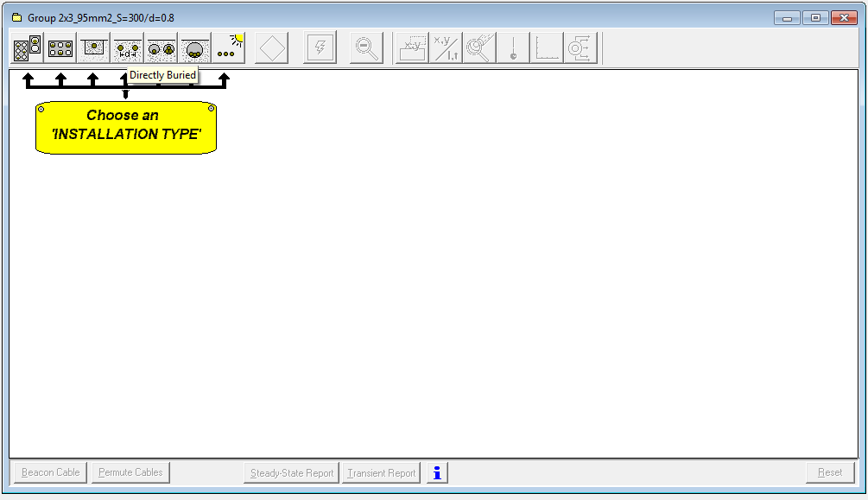Maximize the Group 2x3_95mm2 window
Screen dimensions: 868x500
[815, 18]
